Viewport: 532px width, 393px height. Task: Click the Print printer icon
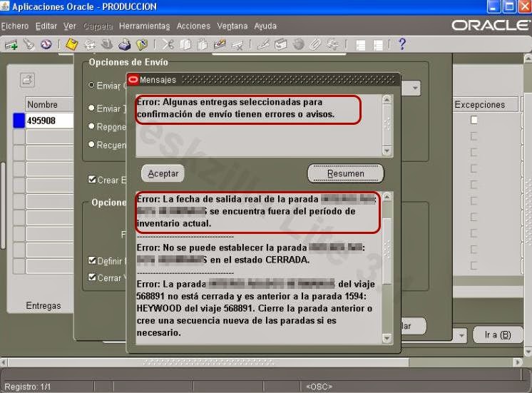coord(125,44)
